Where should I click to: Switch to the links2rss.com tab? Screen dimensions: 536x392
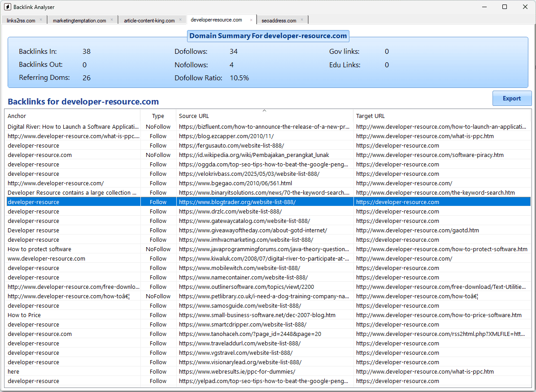coord(20,20)
